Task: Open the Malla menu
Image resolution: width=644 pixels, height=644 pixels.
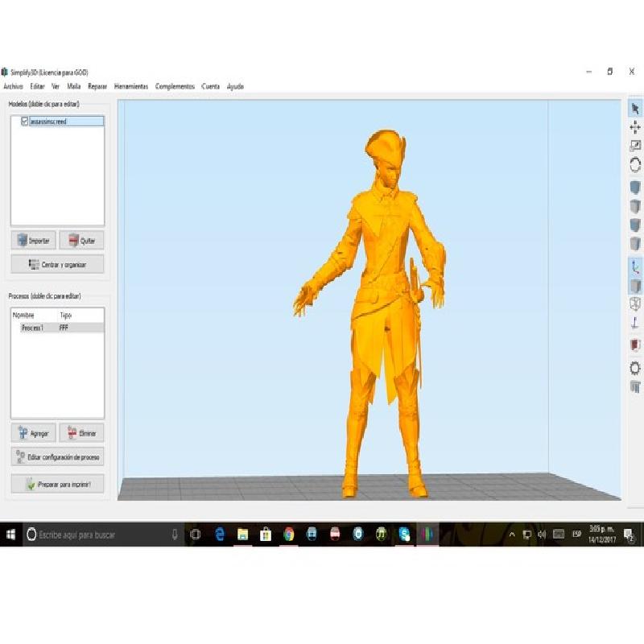Action: tap(74, 86)
